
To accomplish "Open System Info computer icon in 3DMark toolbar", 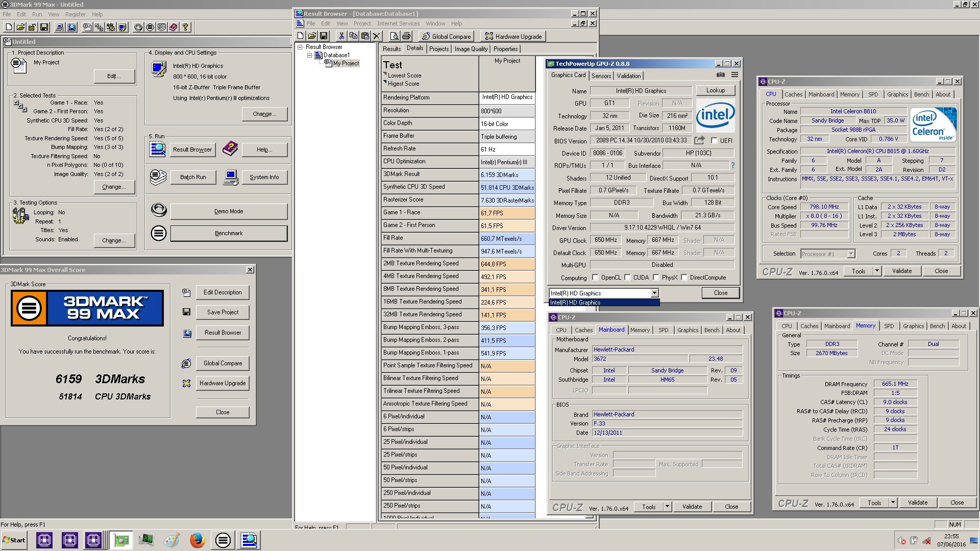I will pos(60,27).
